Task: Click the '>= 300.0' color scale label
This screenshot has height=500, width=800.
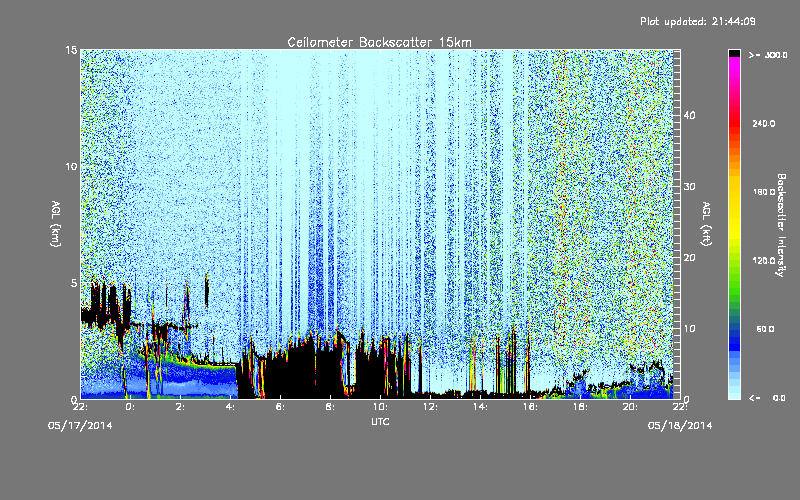Action: 768,55
